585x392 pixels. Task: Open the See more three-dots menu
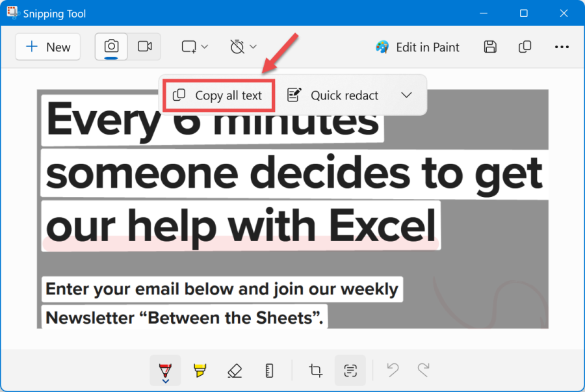tap(562, 47)
